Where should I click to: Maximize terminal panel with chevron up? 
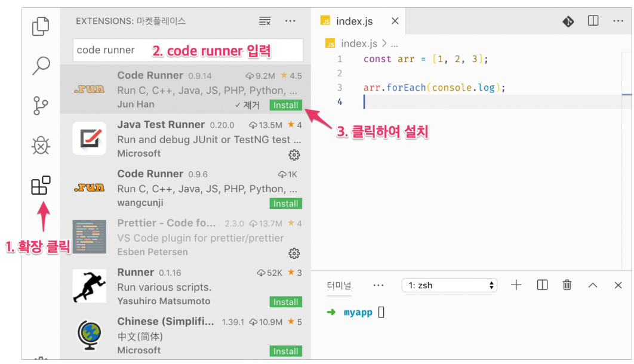592,285
